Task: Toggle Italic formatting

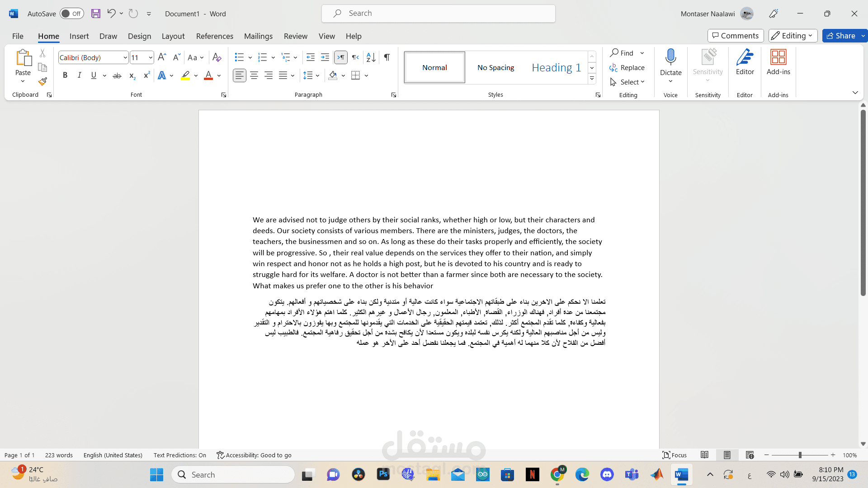Action: pyautogui.click(x=79, y=75)
